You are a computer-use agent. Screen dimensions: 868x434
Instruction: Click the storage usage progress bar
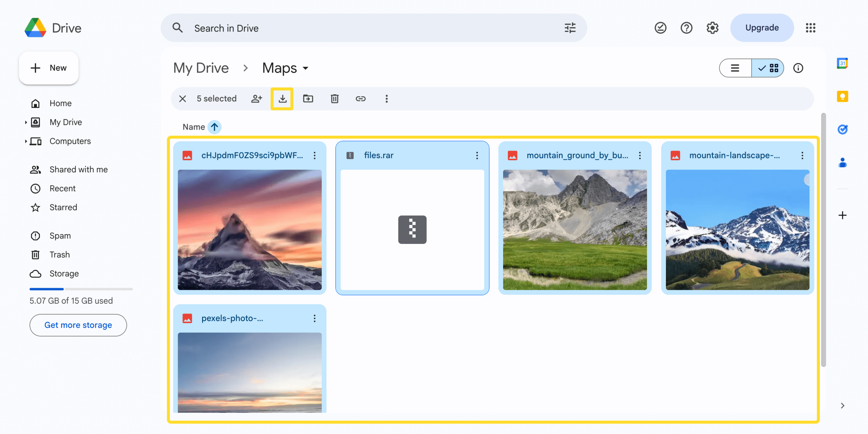click(81, 289)
